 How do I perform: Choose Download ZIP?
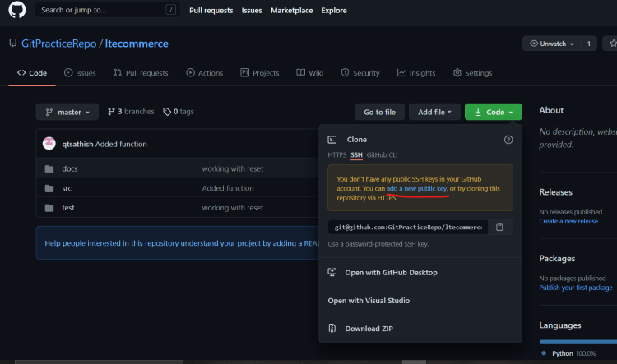(x=369, y=329)
